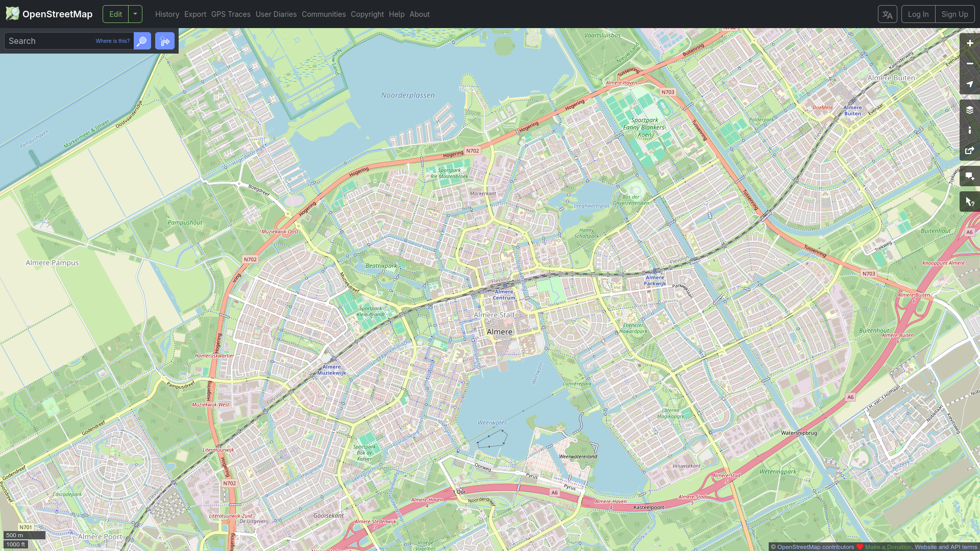980x551 pixels.
Task: Open the Share panel icon
Action: point(970,151)
